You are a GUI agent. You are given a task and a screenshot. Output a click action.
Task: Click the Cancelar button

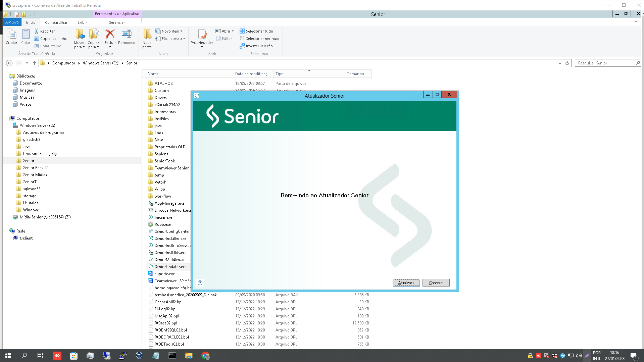pos(436,283)
